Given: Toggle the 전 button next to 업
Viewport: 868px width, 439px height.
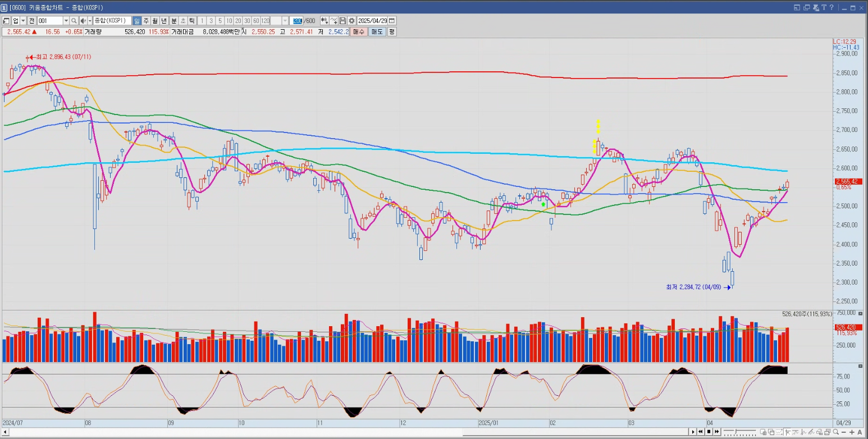Looking at the screenshot, I should 31,21.
